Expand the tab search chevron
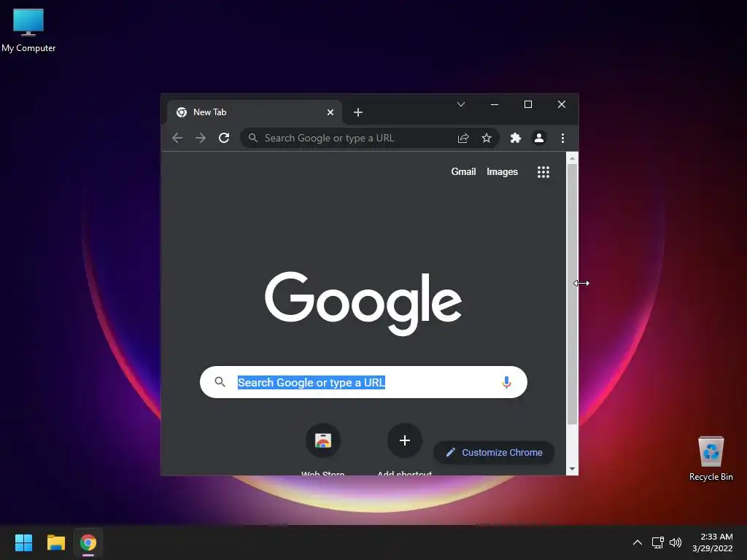The height and width of the screenshot is (560, 747). tap(461, 104)
